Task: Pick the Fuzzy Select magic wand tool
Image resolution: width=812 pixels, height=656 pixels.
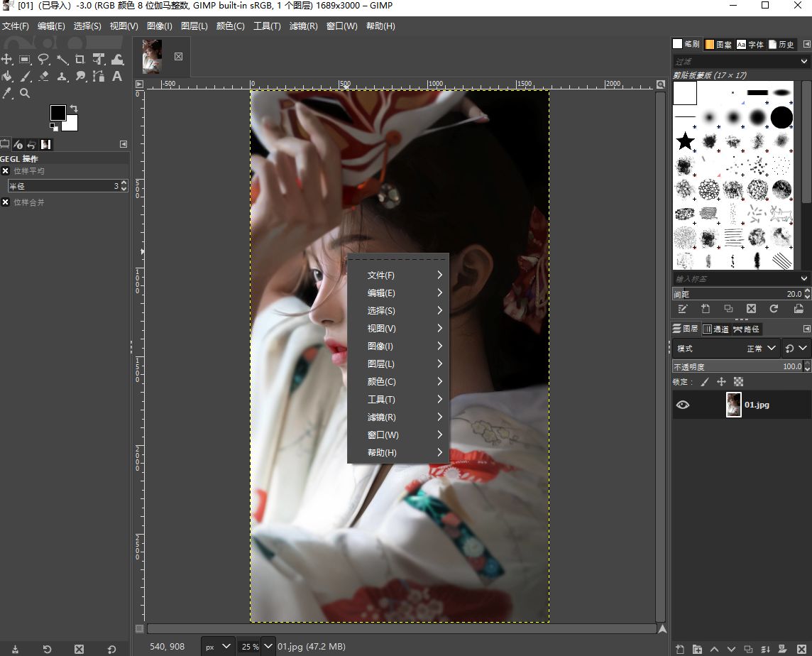Action: [62, 60]
